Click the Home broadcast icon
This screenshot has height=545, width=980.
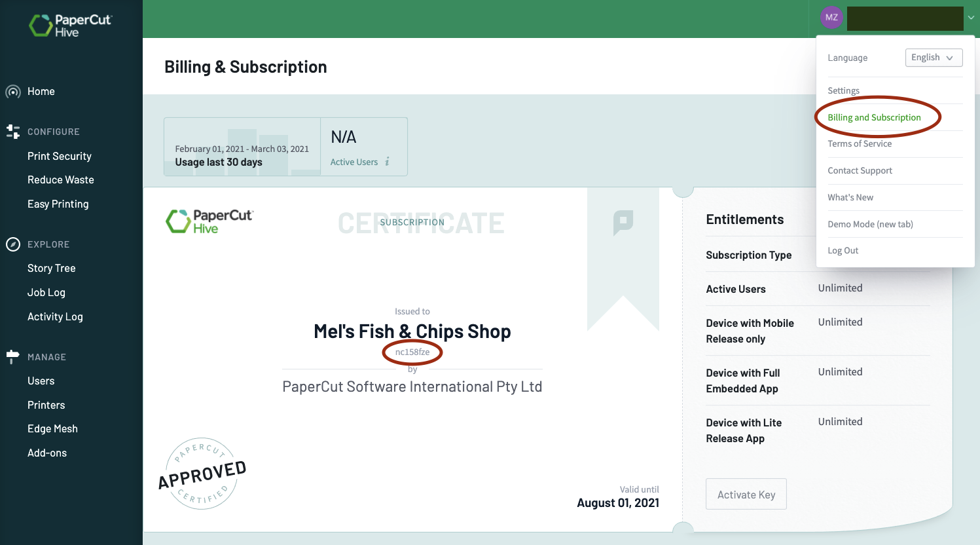point(13,92)
